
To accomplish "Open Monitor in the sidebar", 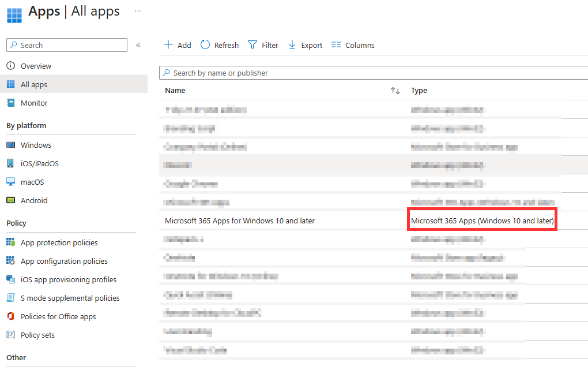I will click(x=34, y=103).
